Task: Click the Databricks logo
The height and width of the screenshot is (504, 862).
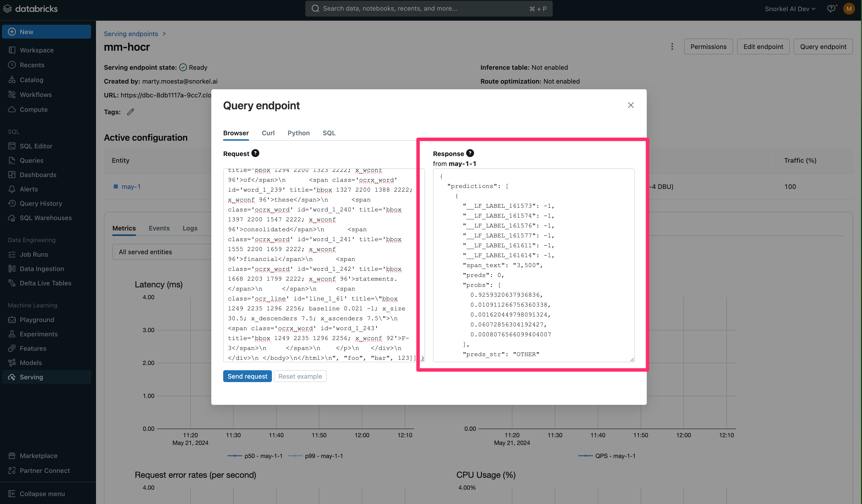Action: click(30, 9)
